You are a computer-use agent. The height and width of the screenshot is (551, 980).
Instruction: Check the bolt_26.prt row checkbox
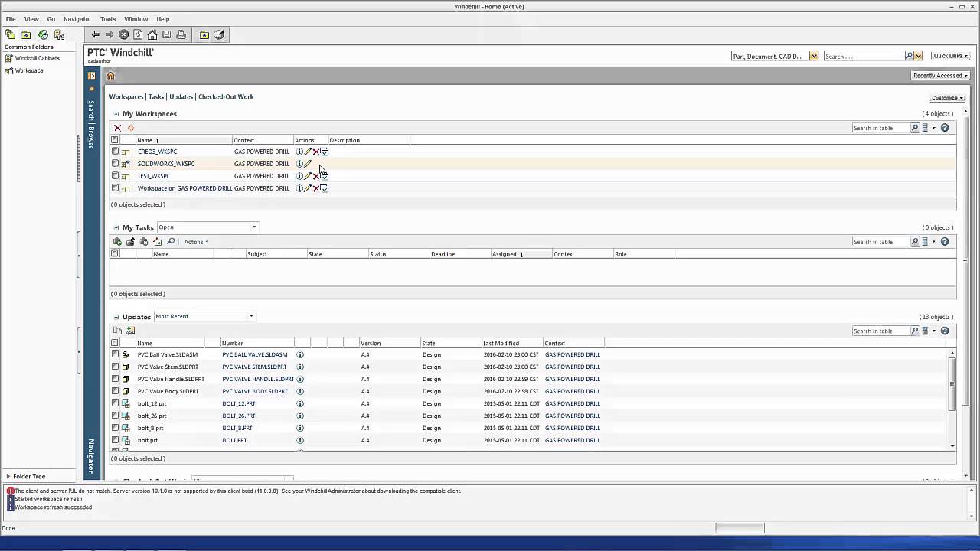point(115,416)
